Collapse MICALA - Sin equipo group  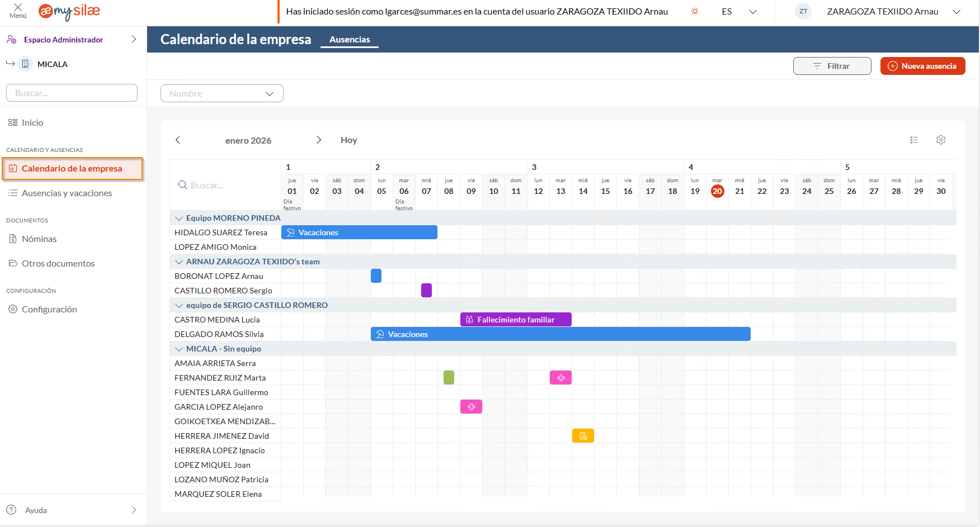click(179, 349)
